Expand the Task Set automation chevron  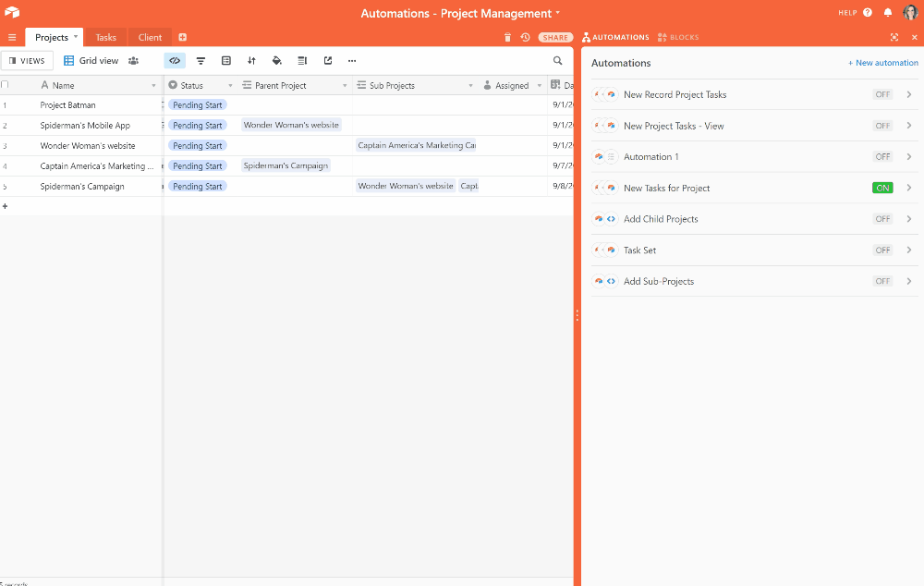point(909,250)
